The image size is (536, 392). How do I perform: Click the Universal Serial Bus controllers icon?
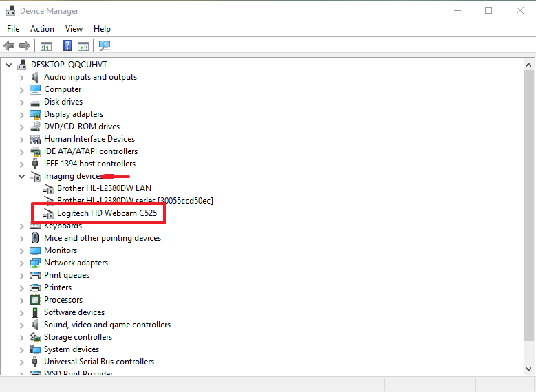(35, 362)
